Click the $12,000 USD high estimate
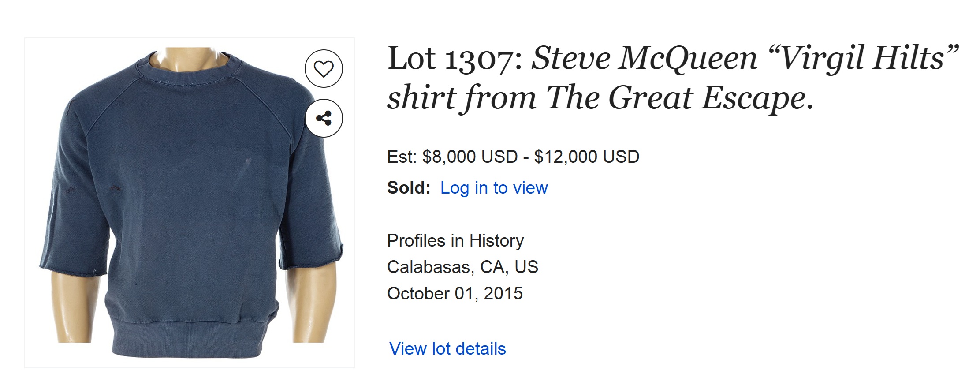Viewport: 980px width, 385px height. [586, 157]
